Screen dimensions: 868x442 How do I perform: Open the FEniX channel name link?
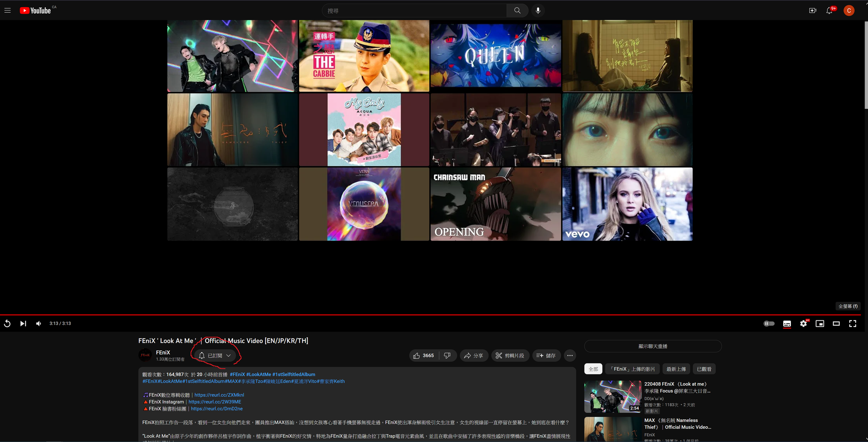163,352
